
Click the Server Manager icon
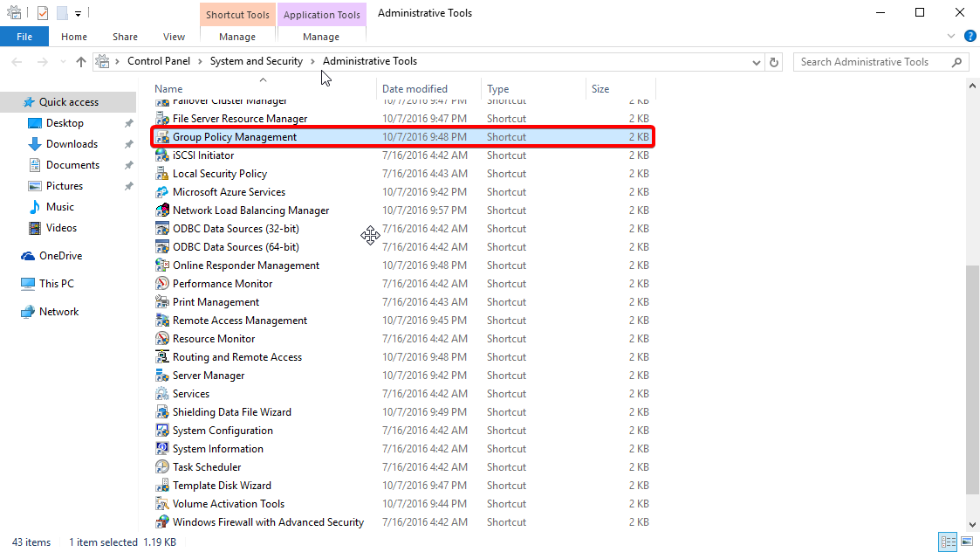[161, 376]
